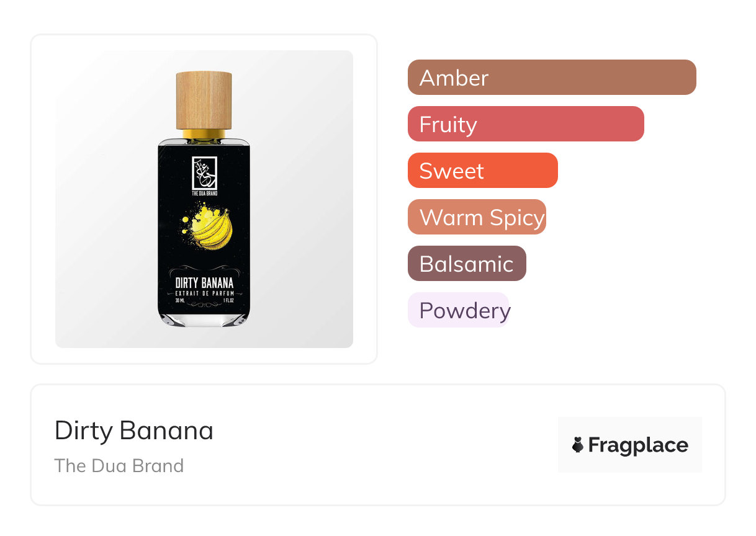Click the clear glass base of the bottle
This screenshot has width=756, height=536.
click(204, 320)
